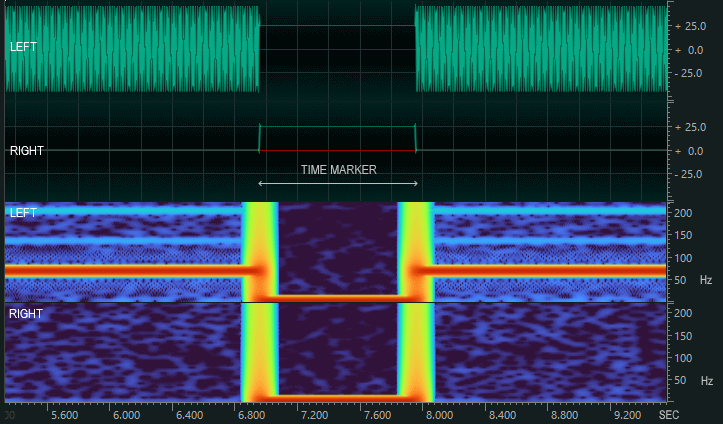Click the 9.200 time axis label
This screenshot has height=424, width=723.
628,414
